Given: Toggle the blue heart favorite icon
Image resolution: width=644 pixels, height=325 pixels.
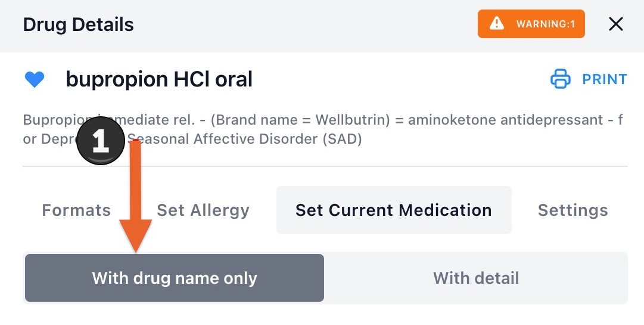Looking at the screenshot, I should click(x=35, y=79).
